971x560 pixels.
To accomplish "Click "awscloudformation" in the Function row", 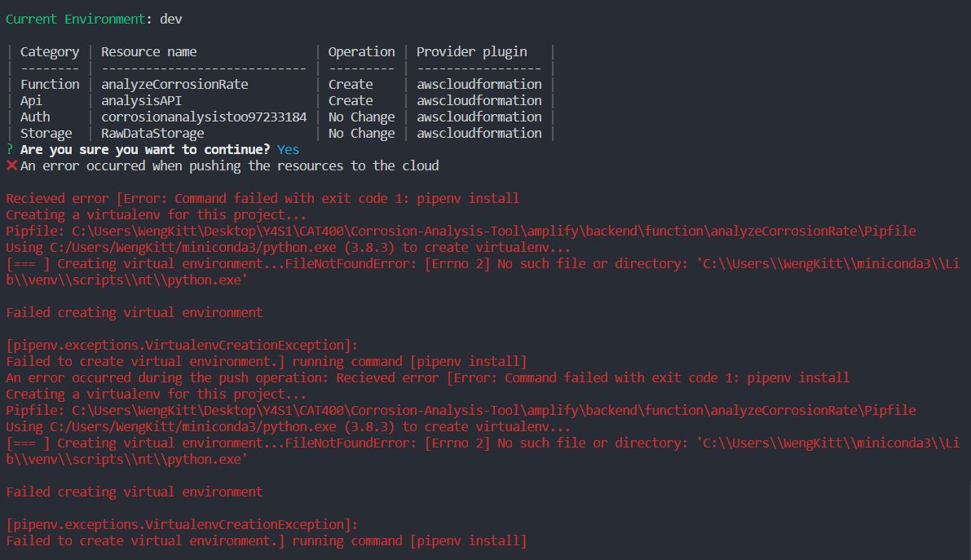I will click(479, 84).
